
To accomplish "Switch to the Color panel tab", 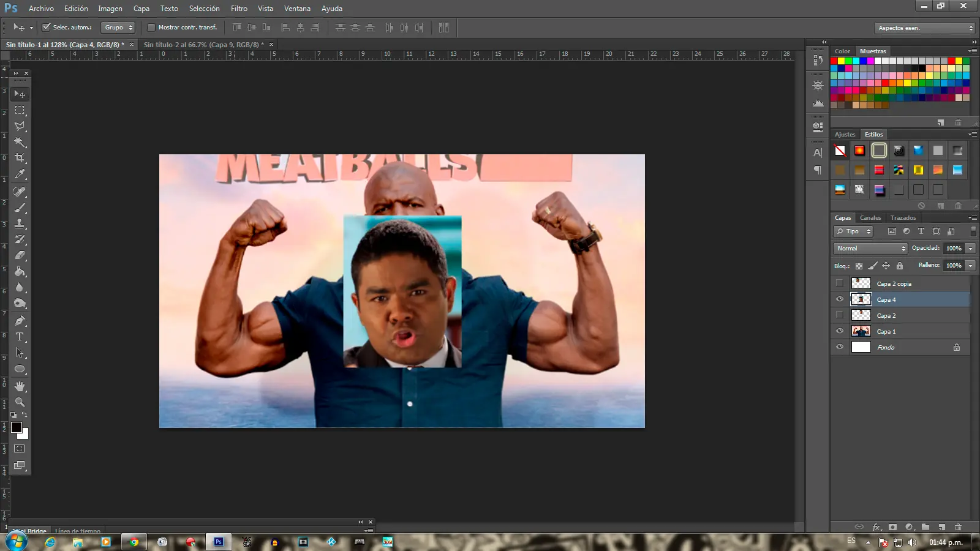I will [842, 51].
